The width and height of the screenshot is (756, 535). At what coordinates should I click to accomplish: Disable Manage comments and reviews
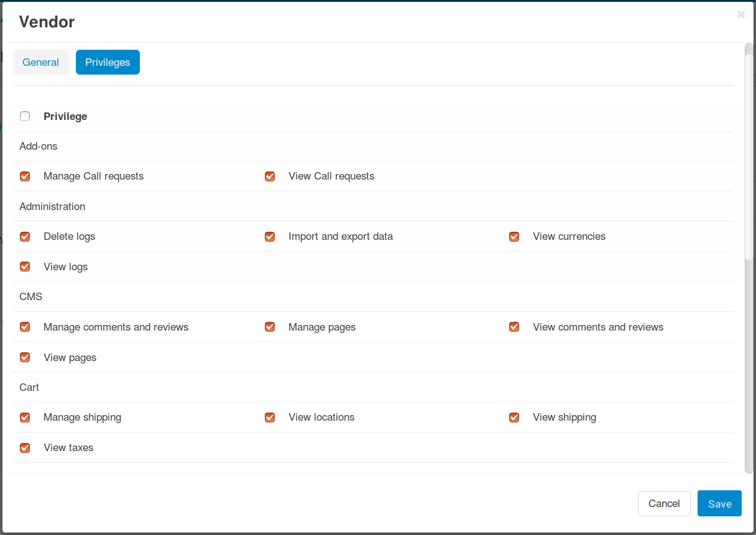25,327
